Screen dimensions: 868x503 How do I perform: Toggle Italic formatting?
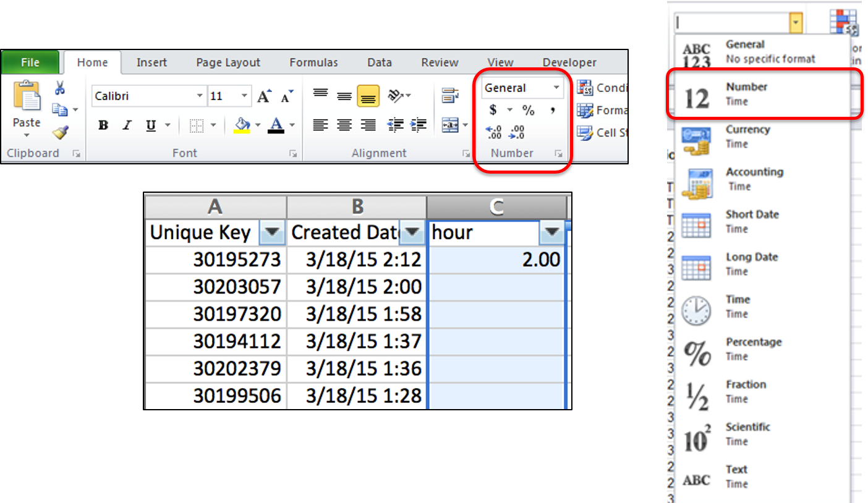(x=127, y=125)
